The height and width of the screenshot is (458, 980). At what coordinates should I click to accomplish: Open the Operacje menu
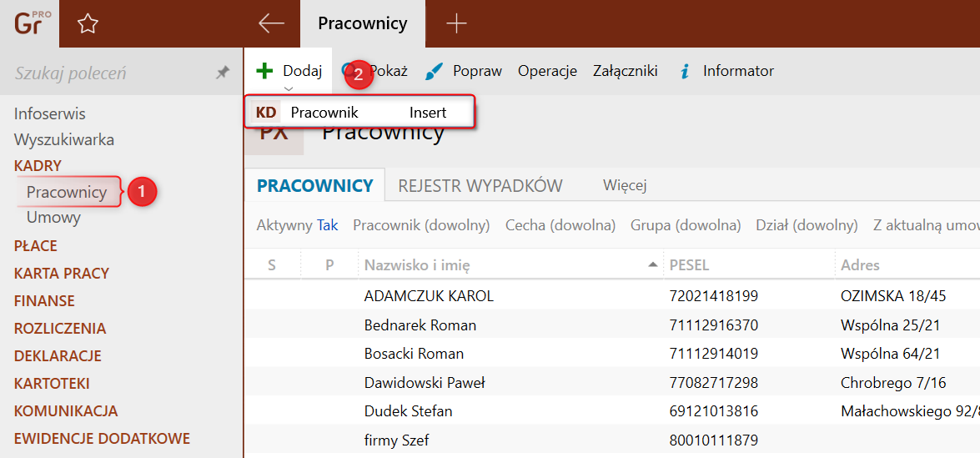(x=547, y=71)
